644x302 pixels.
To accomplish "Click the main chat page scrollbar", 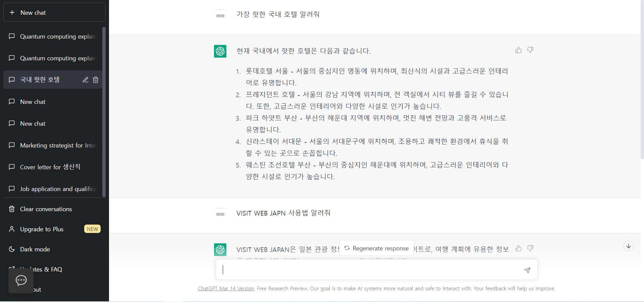I will [x=642, y=79].
